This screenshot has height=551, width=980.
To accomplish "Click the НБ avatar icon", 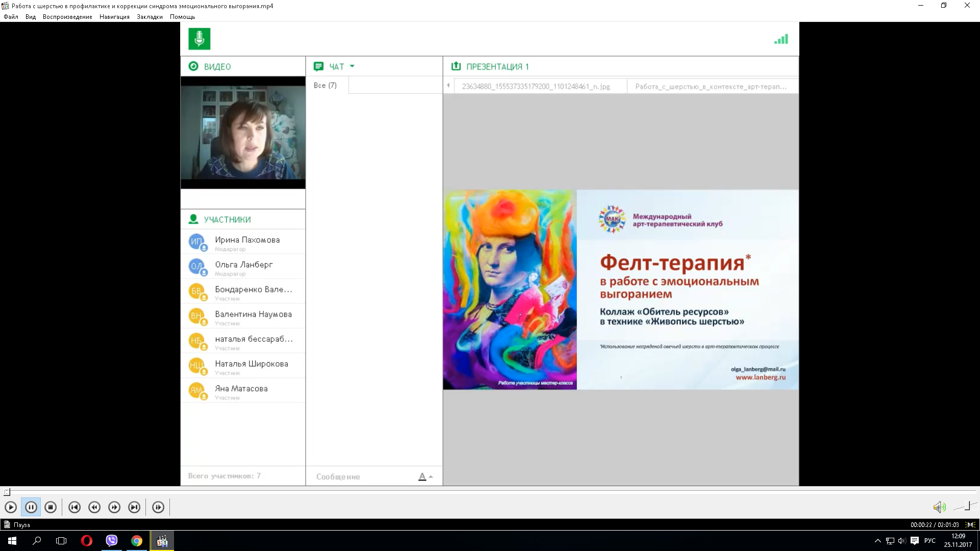I will pos(197,341).
